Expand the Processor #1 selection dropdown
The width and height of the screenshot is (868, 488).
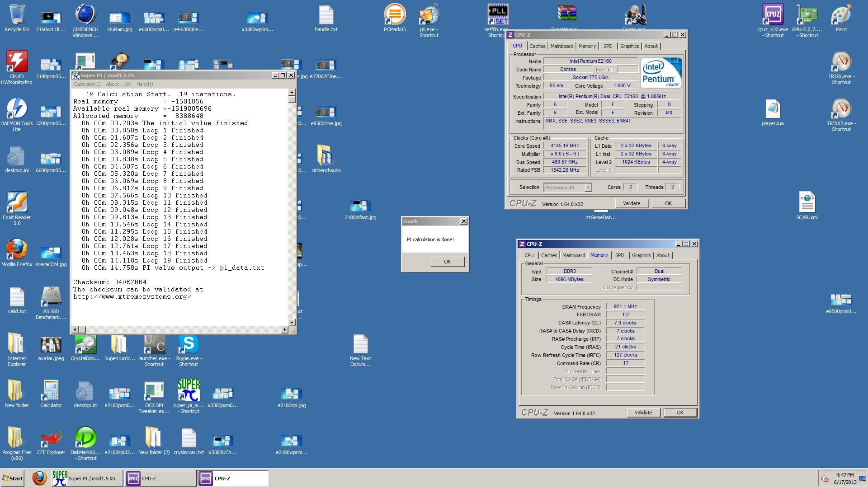[x=588, y=188]
